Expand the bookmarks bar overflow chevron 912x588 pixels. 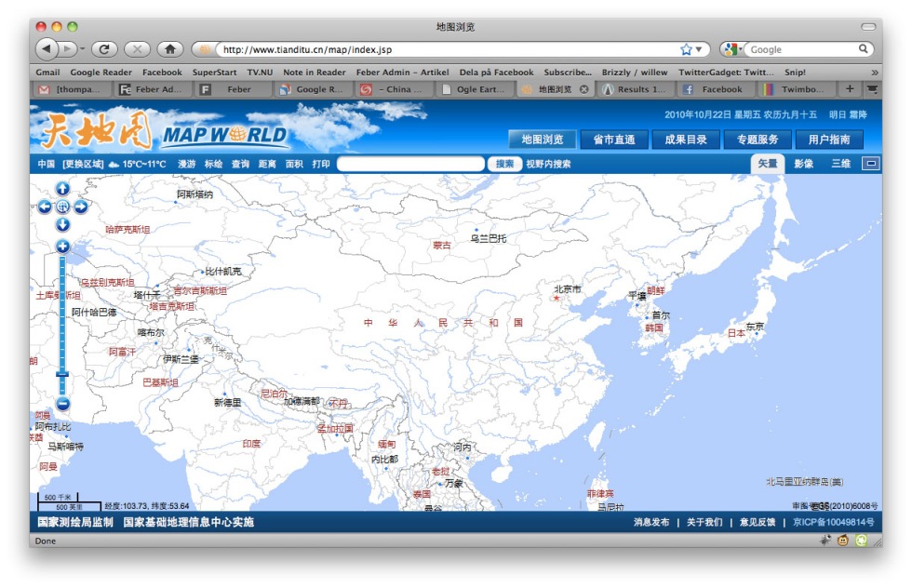click(x=874, y=73)
